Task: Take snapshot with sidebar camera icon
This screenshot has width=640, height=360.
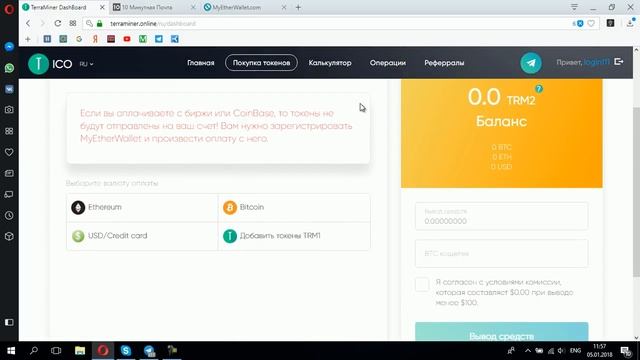Action: point(9,110)
